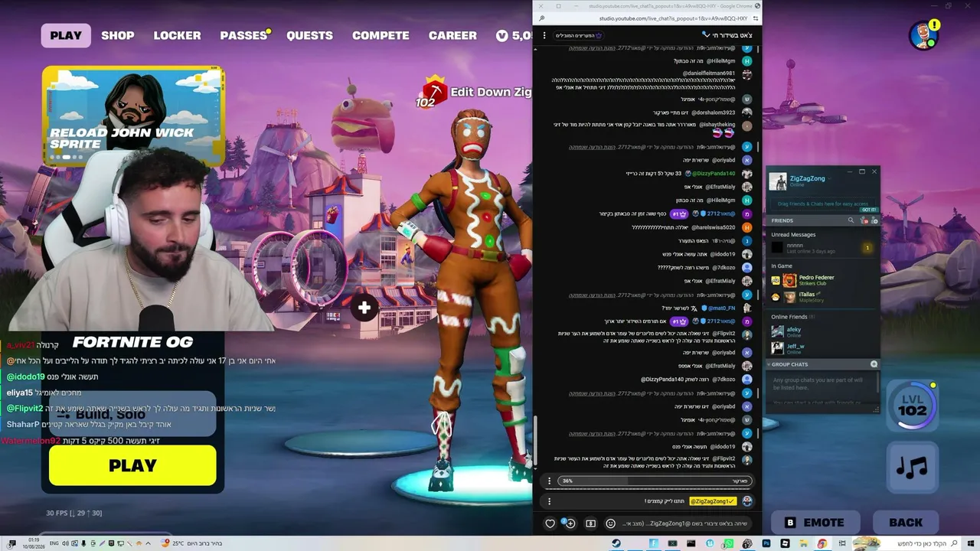This screenshot has width=980, height=551.
Task: Open the poll row three-dot menu
Action: point(549,481)
